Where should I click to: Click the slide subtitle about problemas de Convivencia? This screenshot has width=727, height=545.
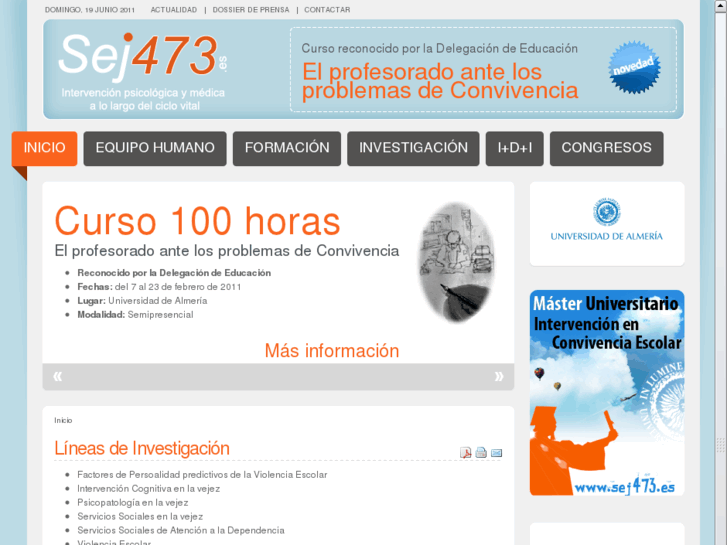click(x=227, y=251)
